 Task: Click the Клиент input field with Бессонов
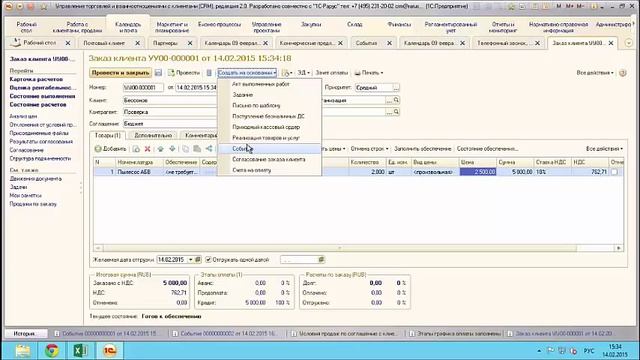(170, 100)
